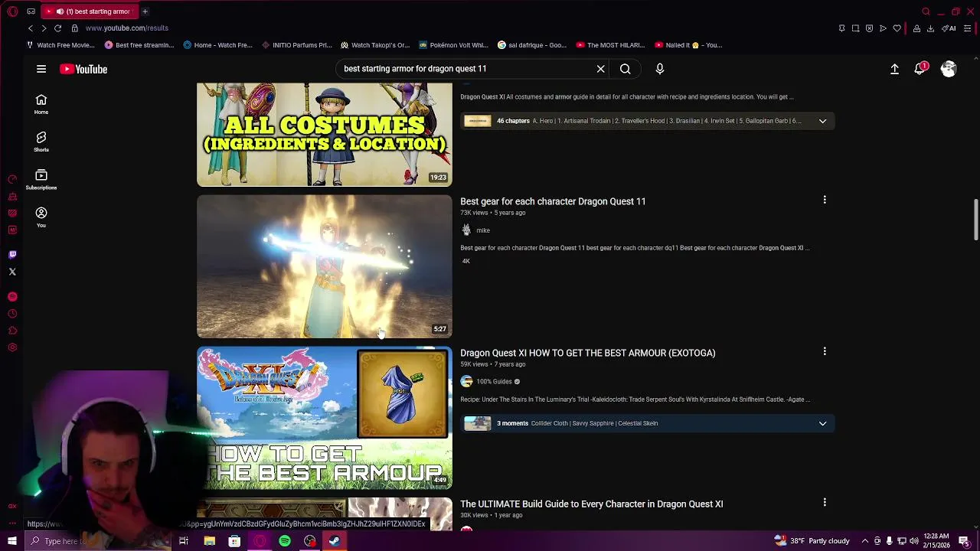Image resolution: width=980 pixels, height=551 pixels.
Task: Open 'Pokémon Volt Whi...' bookmark
Action: (x=452, y=45)
